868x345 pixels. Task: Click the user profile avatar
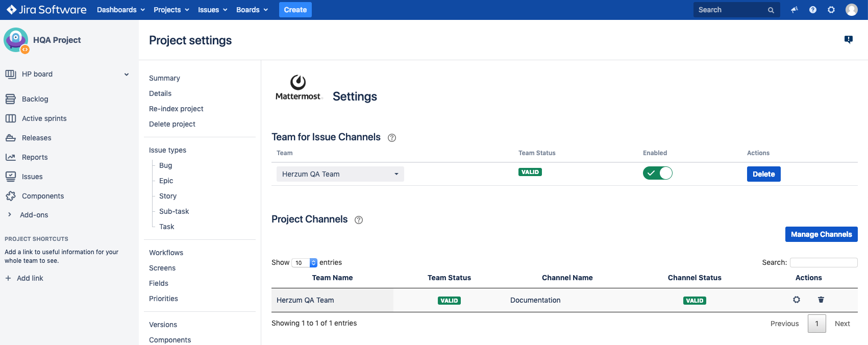point(852,10)
